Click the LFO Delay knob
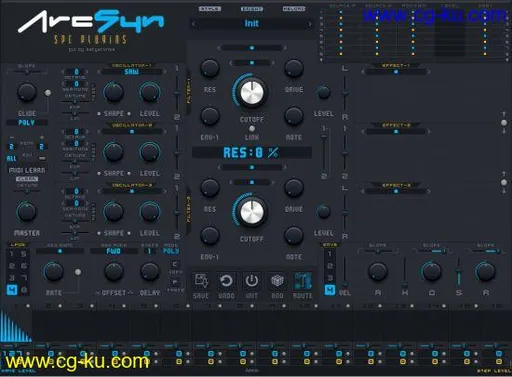 (150, 272)
